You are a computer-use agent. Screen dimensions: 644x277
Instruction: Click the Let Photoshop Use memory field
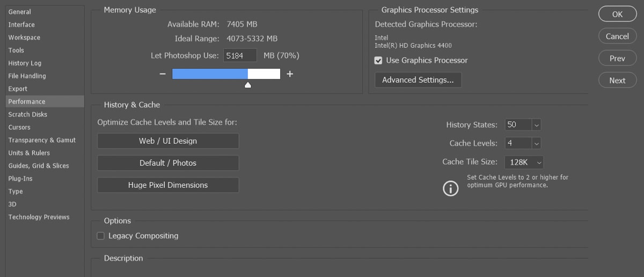pos(240,55)
